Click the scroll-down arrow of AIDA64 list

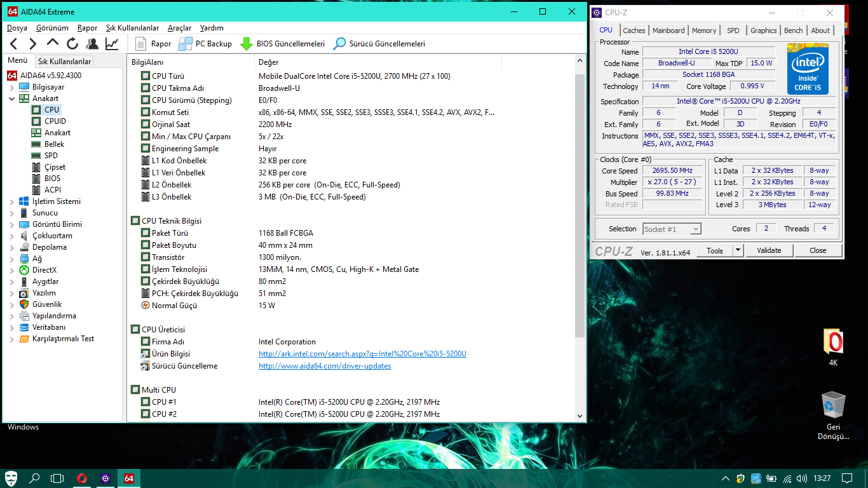580,416
